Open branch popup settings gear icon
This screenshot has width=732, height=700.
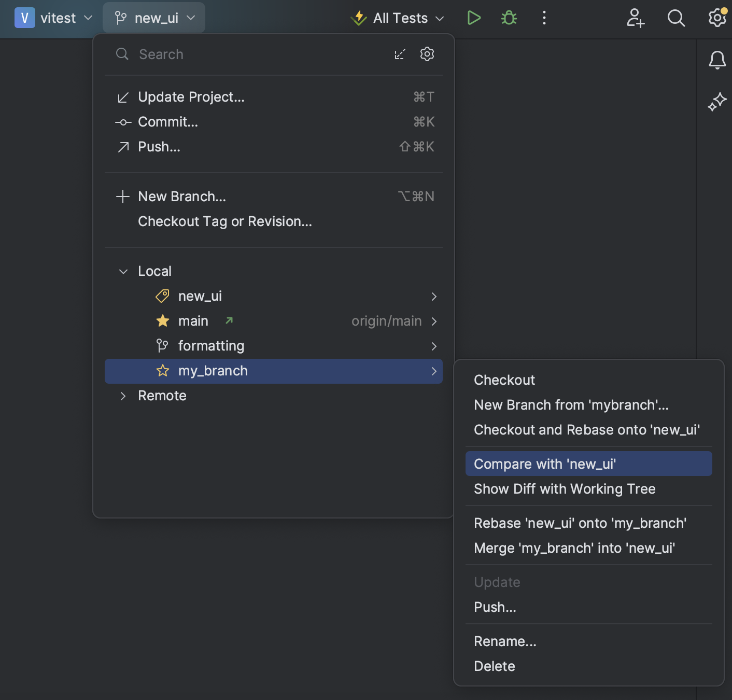click(427, 54)
